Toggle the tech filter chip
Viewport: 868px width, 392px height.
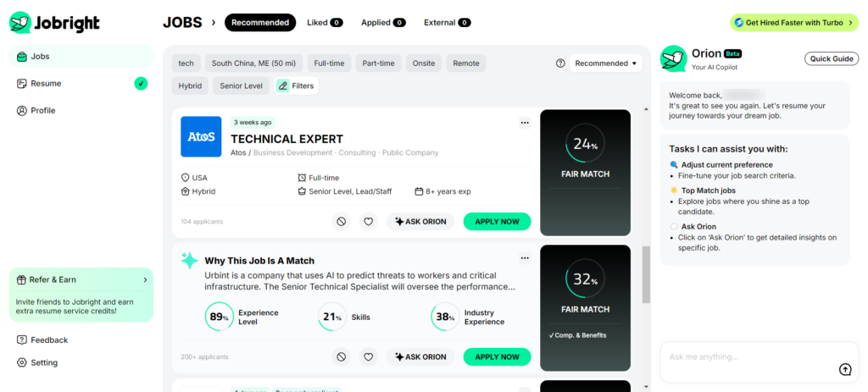click(x=186, y=63)
